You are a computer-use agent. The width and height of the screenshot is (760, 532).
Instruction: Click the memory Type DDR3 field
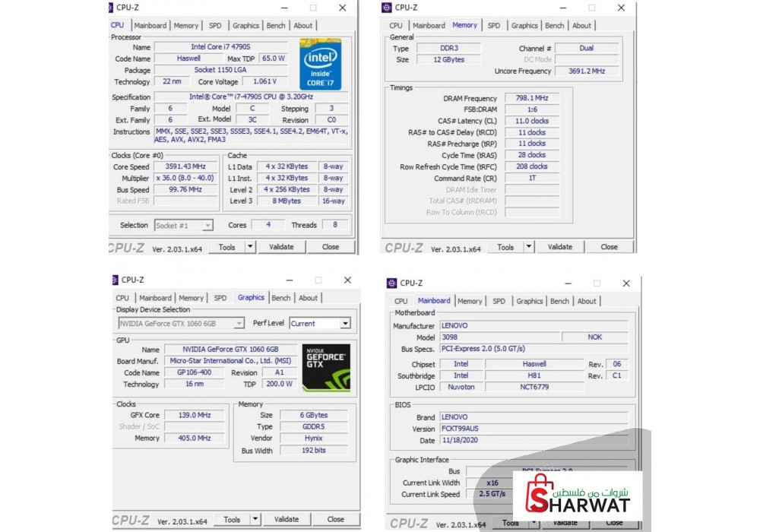point(449,48)
